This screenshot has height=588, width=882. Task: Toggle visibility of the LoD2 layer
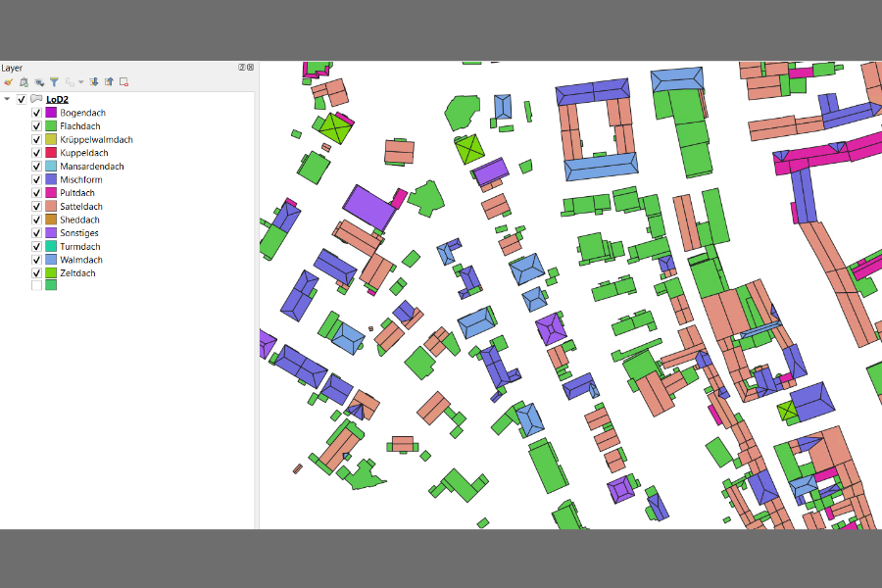click(x=22, y=100)
